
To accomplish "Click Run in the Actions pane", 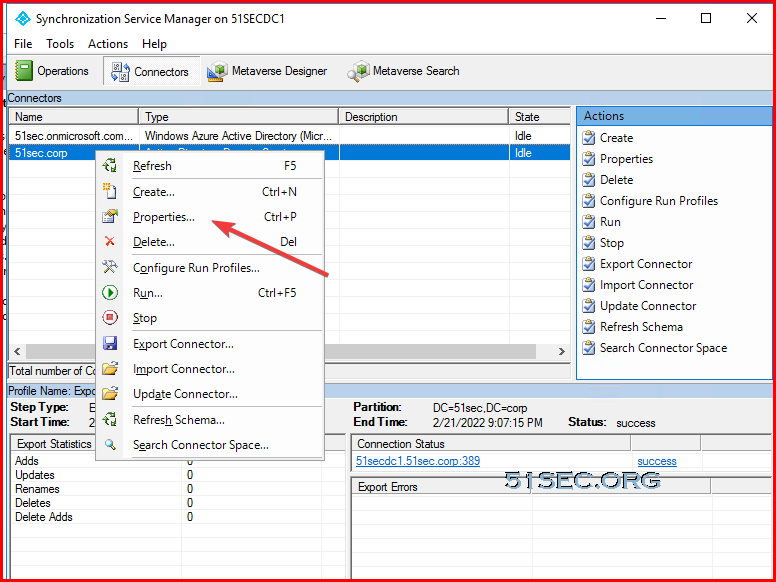I will click(x=610, y=222).
